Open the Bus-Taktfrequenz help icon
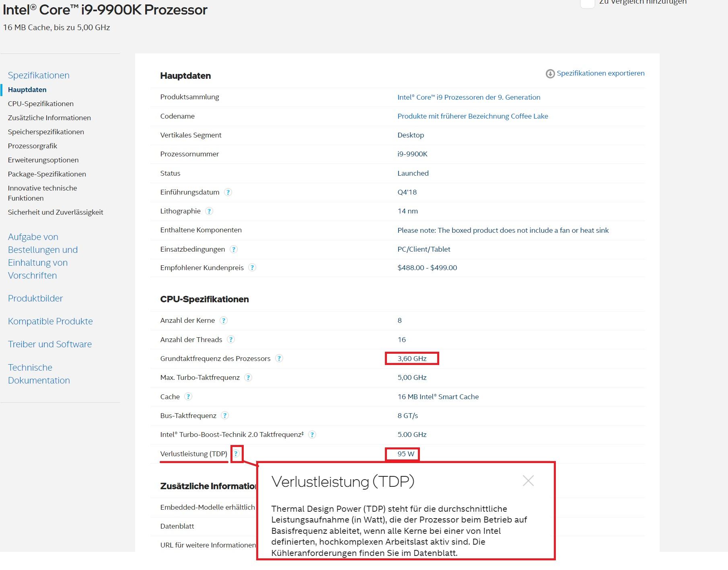This screenshot has height=570, width=728. coord(225,416)
